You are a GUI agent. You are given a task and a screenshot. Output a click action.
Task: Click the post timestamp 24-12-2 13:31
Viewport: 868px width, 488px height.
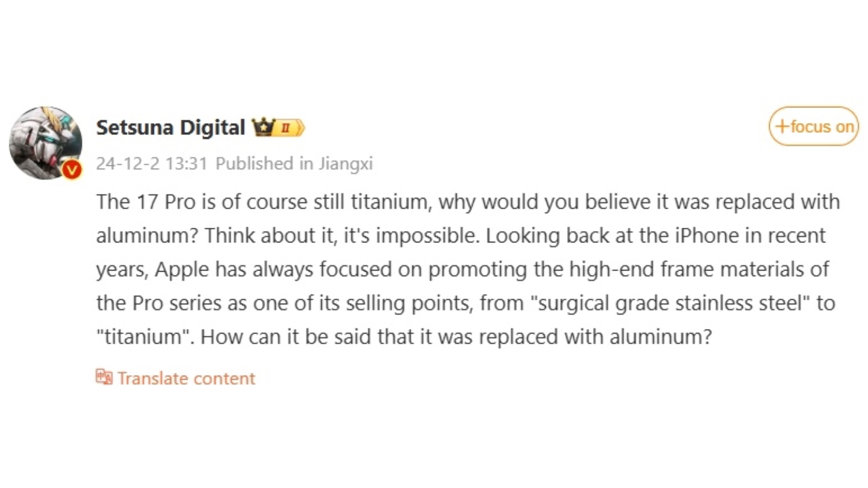click(x=152, y=163)
